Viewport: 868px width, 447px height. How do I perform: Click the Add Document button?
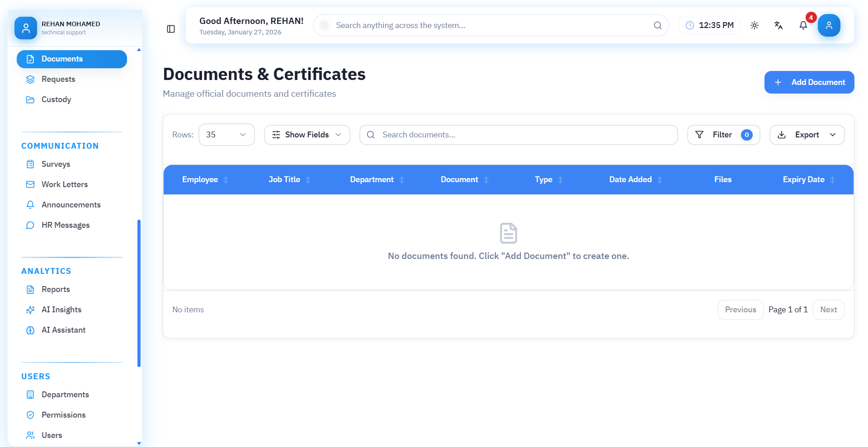pyautogui.click(x=809, y=82)
